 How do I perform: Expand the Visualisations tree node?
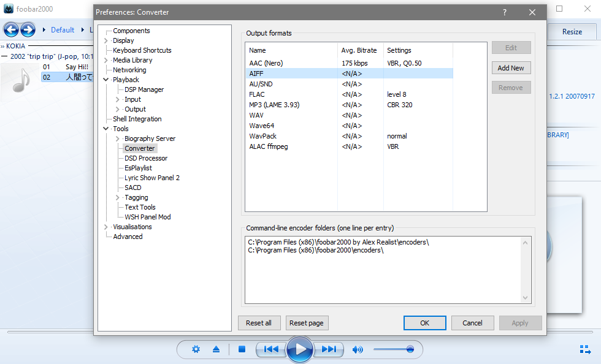pyautogui.click(x=106, y=227)
